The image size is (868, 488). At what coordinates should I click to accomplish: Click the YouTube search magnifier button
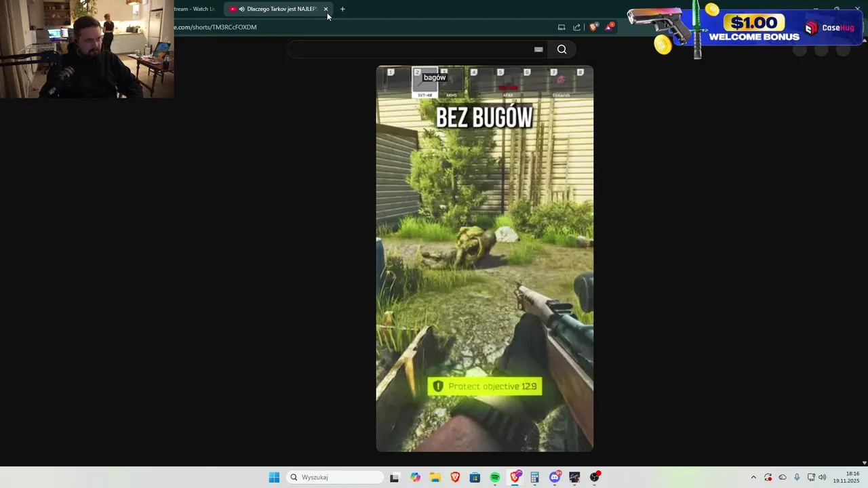click(x=561, y=49)
